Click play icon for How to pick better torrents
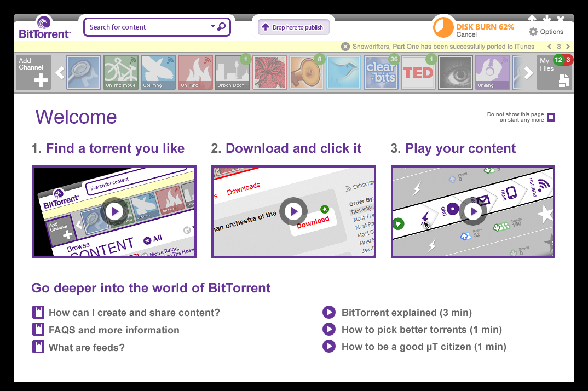The height and width of the screenshot is (391, 588). click(x=329, y=329)
